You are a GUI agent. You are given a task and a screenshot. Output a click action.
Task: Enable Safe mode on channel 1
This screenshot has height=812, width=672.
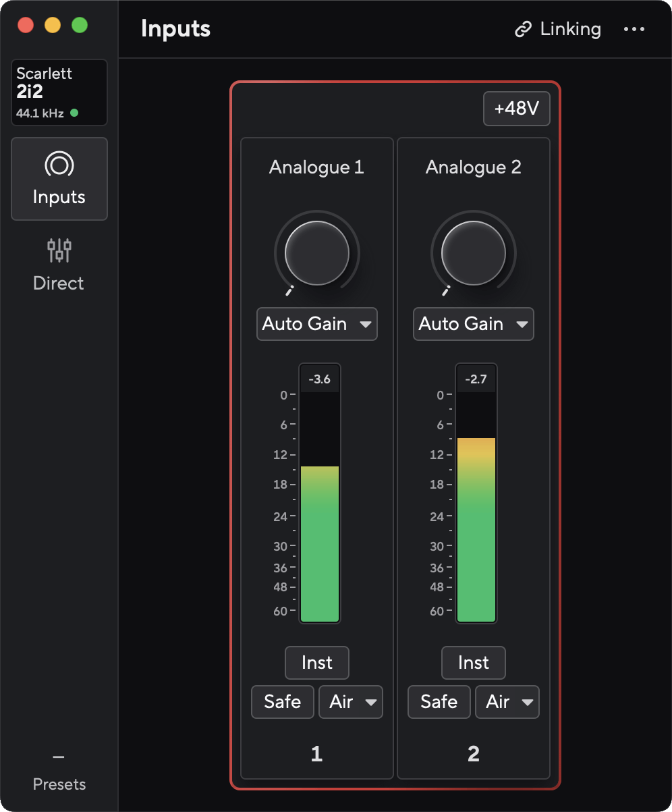click(x=283, y=702)
